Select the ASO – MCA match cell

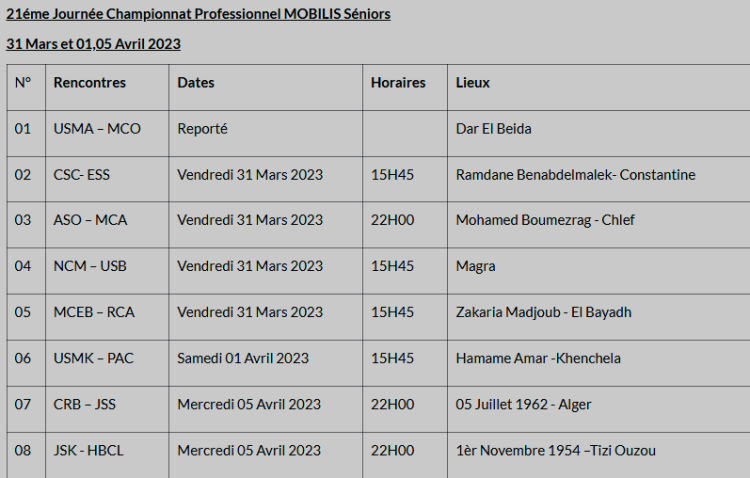coord(90,220)
